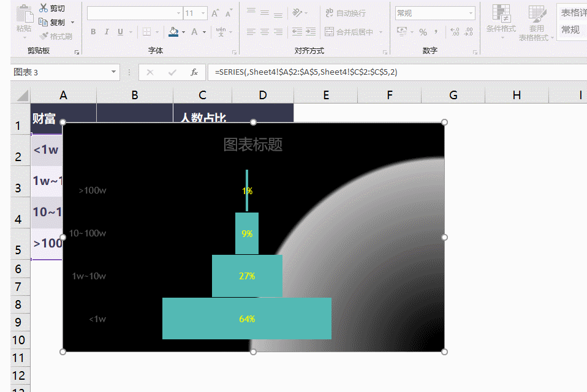The image size is (587, 392).
Task: Select column E header
Action: coord(326,96)
